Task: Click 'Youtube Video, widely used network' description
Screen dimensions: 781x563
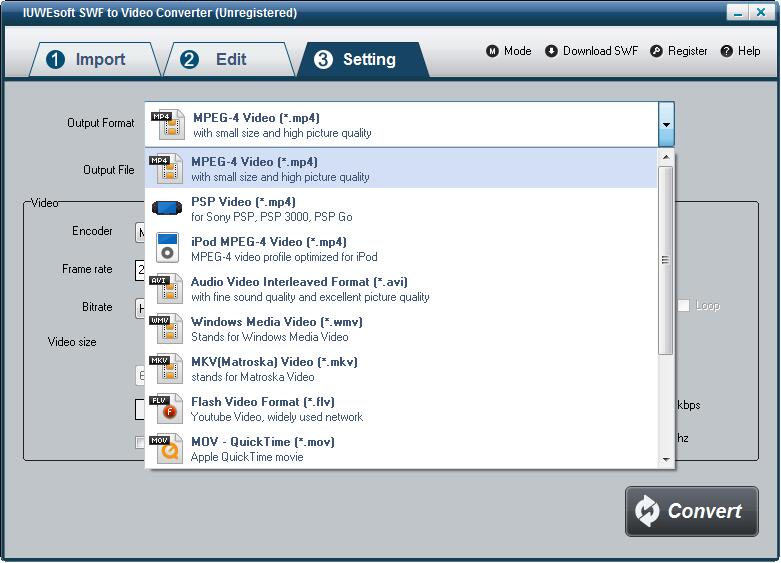Action: tap(277, 417)
